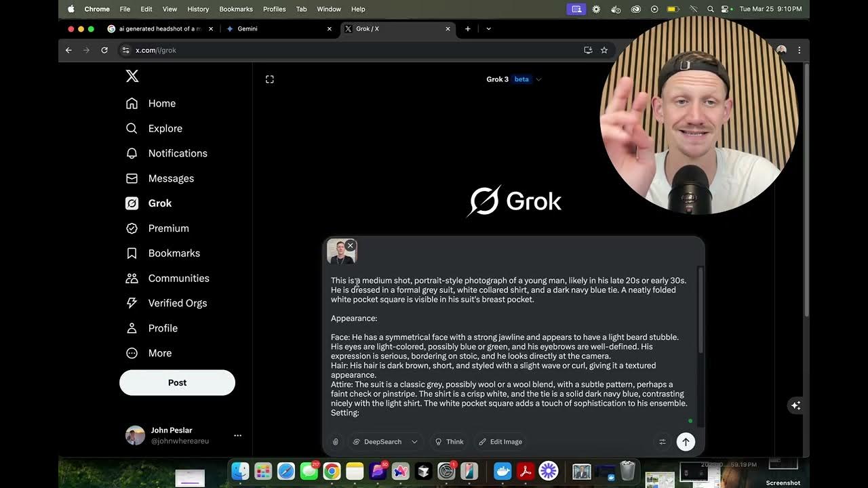Click the install app icon in address bar
The height and width of the screenshot is (488, 868).
click(x=588, y=50)
